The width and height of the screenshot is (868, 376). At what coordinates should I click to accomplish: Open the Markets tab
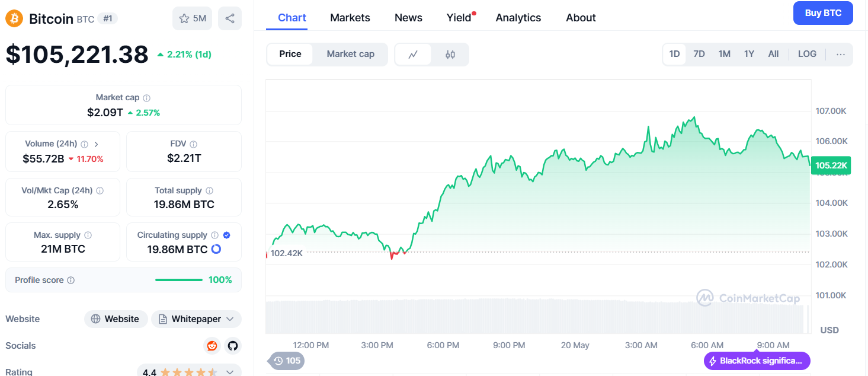click(x=350, y=18)
